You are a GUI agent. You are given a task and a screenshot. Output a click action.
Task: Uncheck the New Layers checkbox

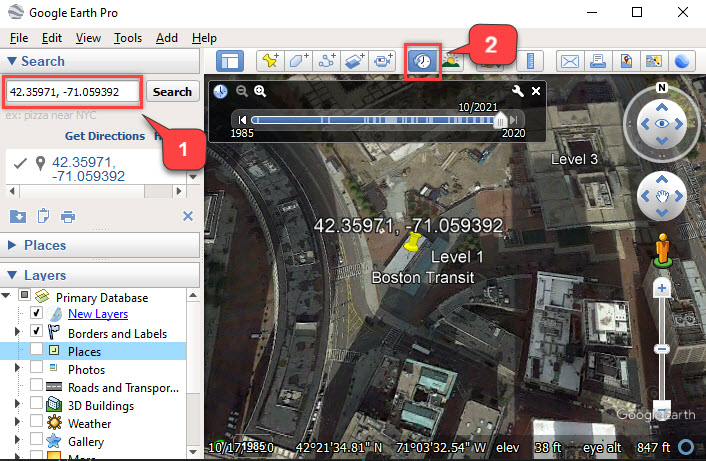click(x=36, y=312)
